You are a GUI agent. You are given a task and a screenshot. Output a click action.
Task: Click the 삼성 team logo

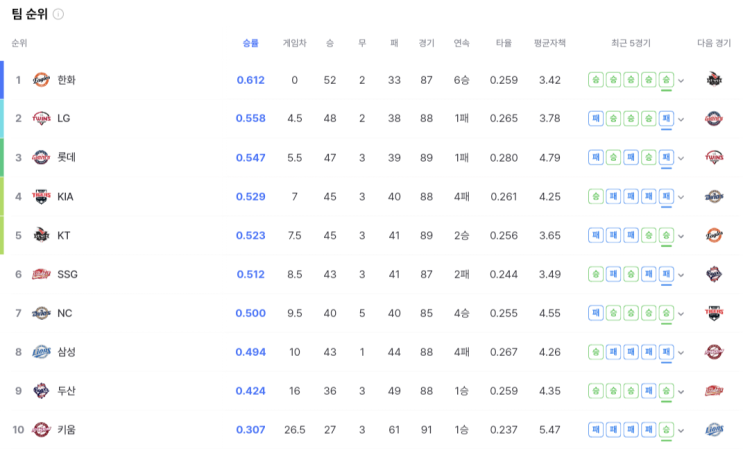41,352
